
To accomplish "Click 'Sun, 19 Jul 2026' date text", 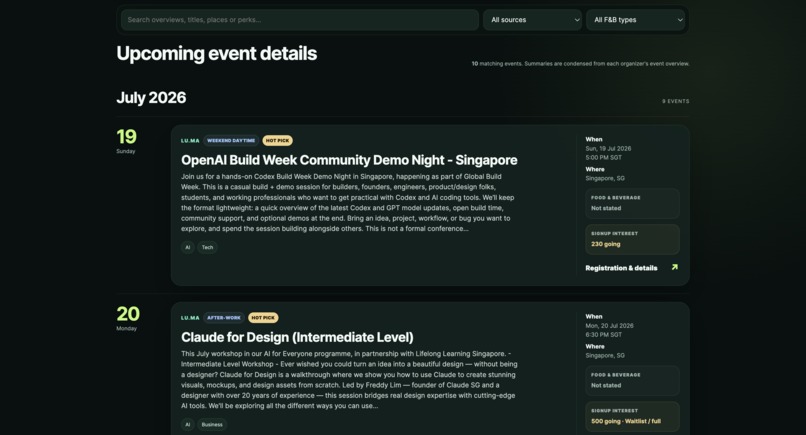I will [x=608, y=149].
